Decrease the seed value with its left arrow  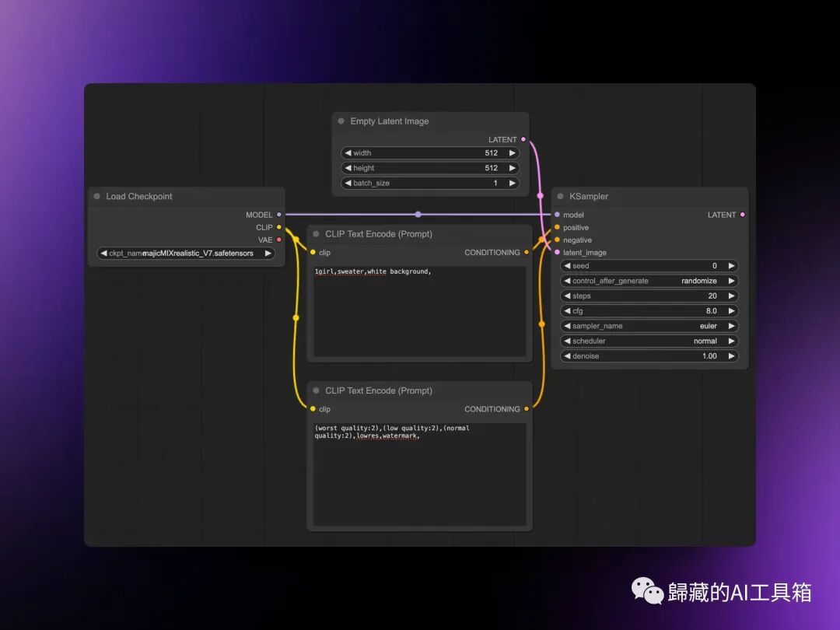[567, 266]
